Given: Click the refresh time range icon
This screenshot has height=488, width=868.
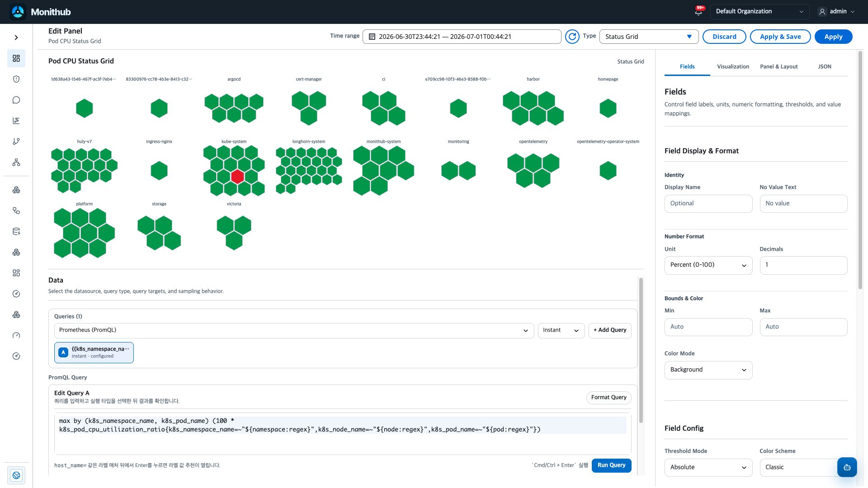Looking at the screenshot, I should pyautogui.click(x=572, y=37).
